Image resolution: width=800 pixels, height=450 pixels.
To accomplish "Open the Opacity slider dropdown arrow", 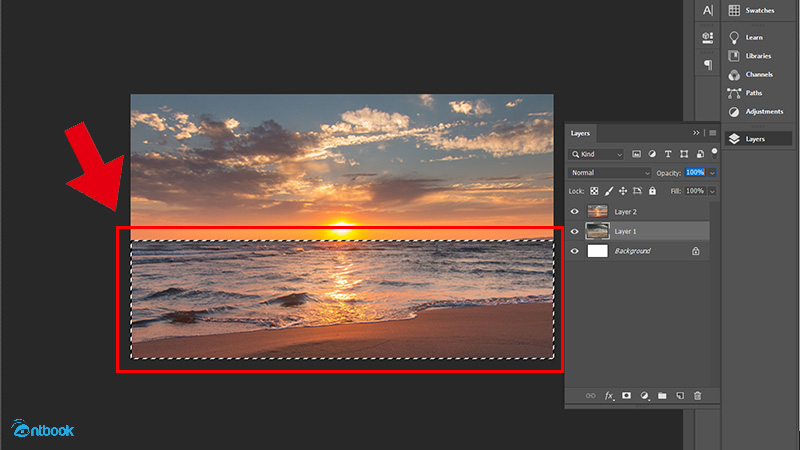I will tap(712, 173).
